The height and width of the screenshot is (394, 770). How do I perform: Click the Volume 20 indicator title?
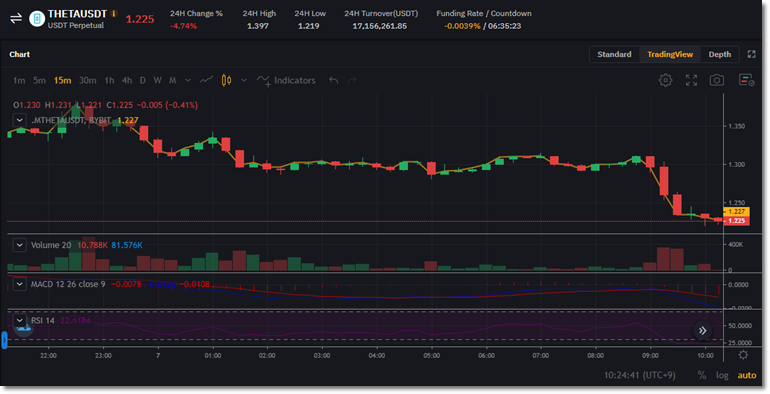(51, 245)
